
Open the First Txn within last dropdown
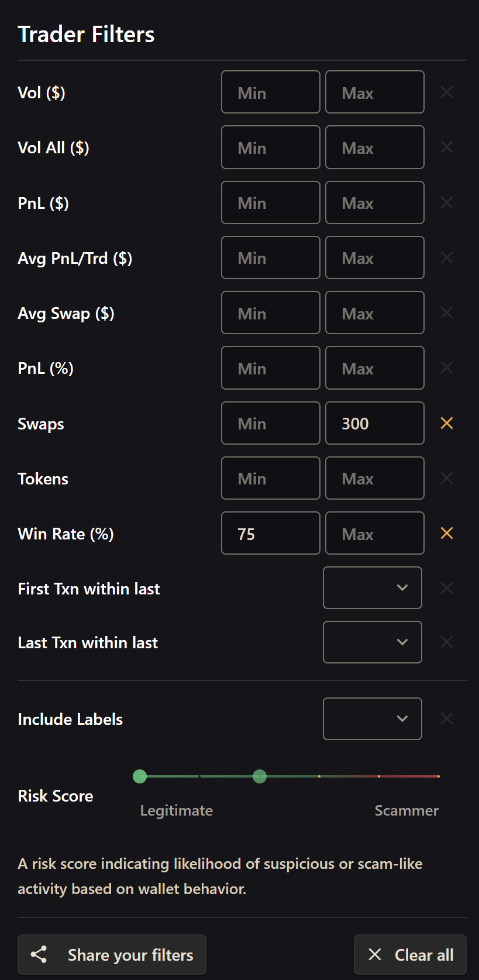pyautogui.click(x=373, y=588)
